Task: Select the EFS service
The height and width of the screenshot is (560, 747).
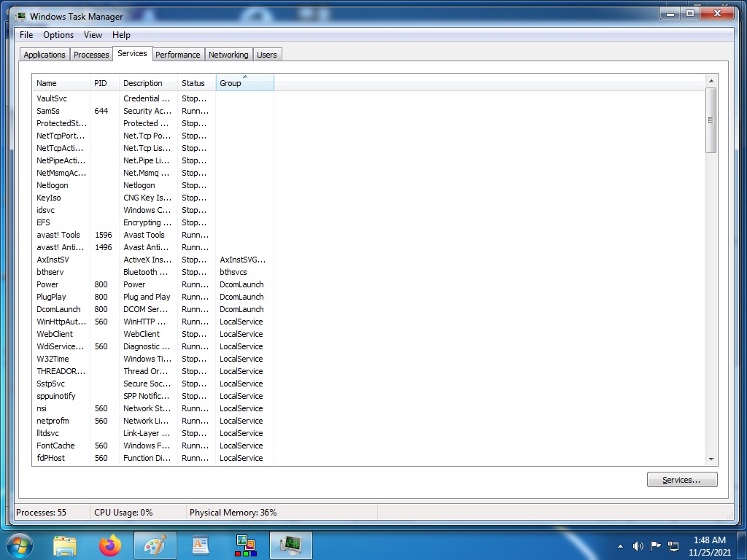Action: [x=43, y=222]
